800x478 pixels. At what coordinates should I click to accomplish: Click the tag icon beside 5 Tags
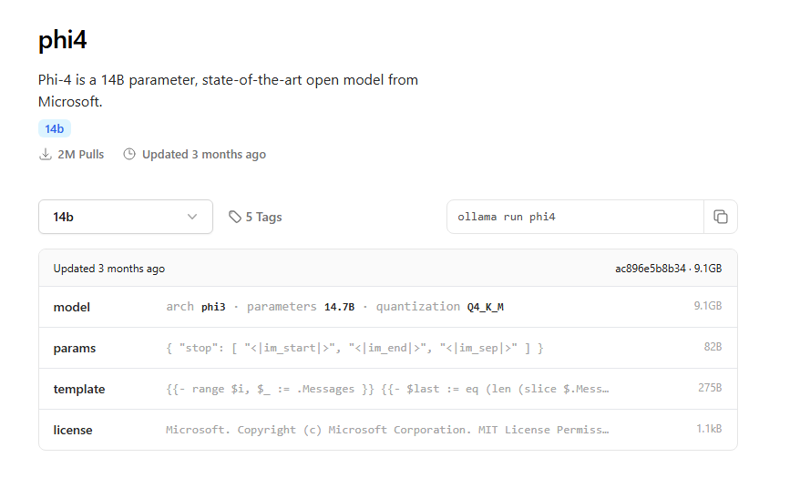(x=235, y=217)
